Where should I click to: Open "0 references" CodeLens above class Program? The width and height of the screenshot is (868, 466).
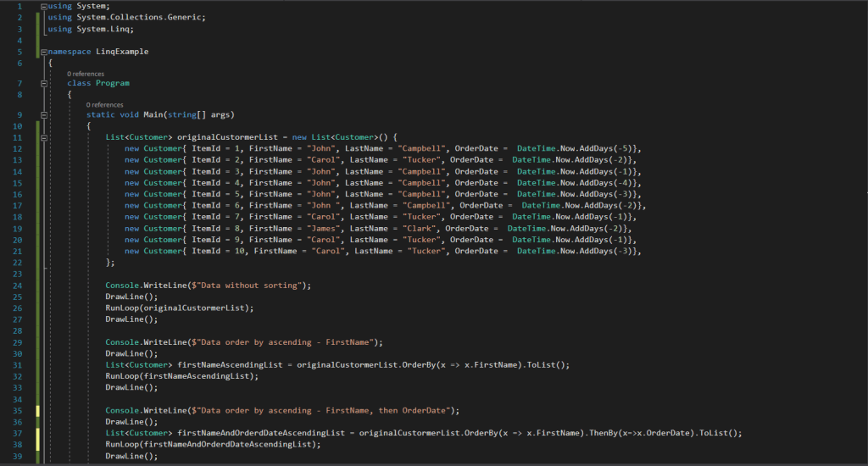click(x=86, y=74)
